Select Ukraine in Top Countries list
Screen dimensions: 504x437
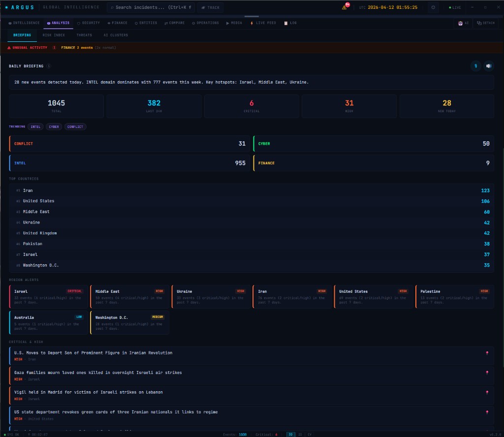252,222
